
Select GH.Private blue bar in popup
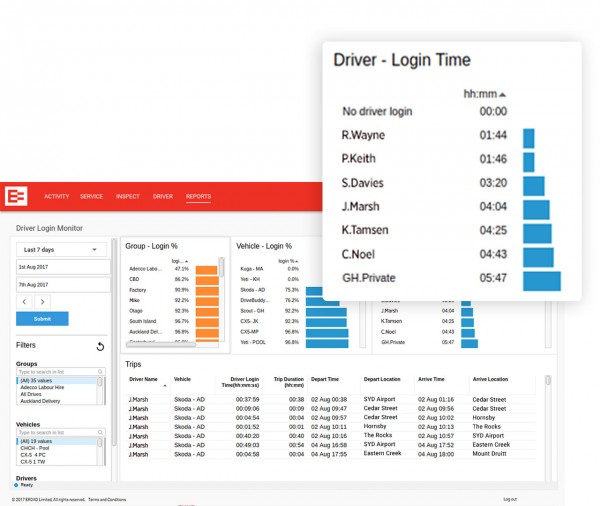(x=541, y=281)
